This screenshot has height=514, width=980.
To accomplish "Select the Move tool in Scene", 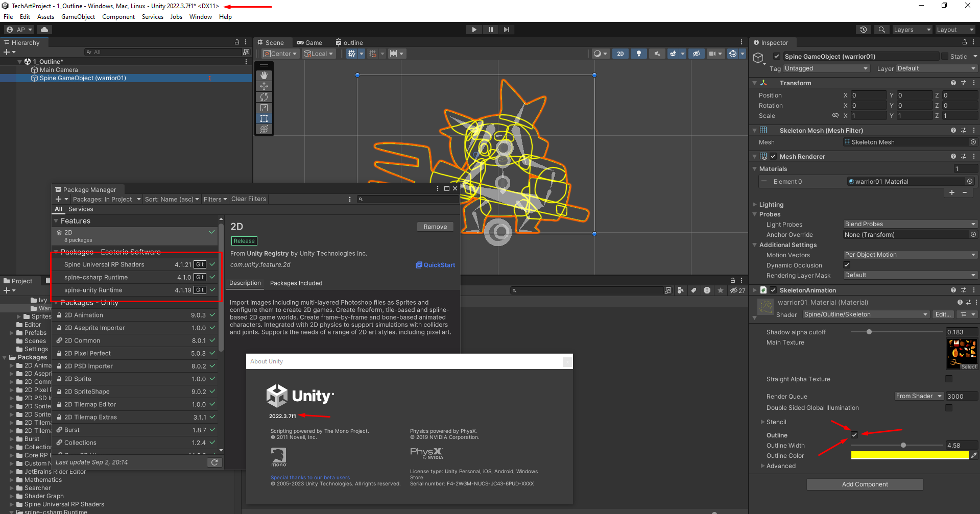I will tap(264, 86).
